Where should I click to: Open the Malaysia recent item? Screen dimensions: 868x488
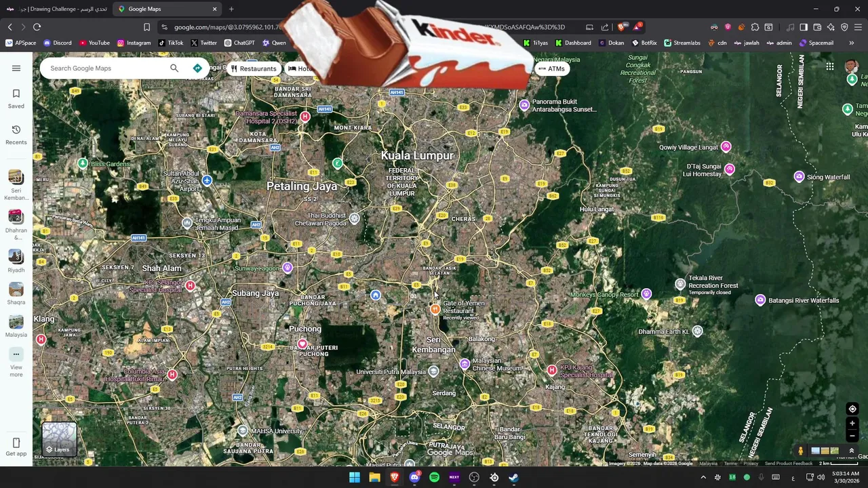(16, 325)
